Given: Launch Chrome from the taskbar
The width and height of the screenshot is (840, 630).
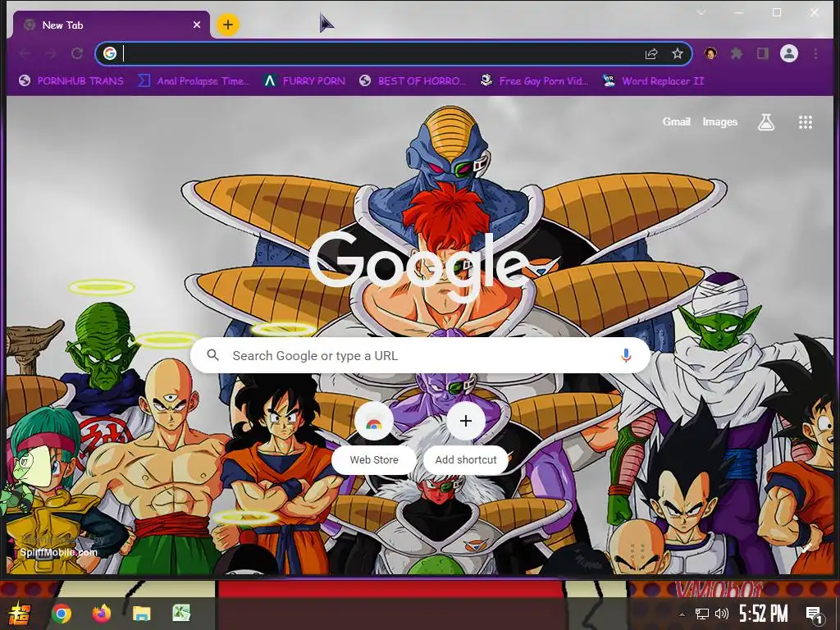Looking at the screenshot, I should (61, 614).
